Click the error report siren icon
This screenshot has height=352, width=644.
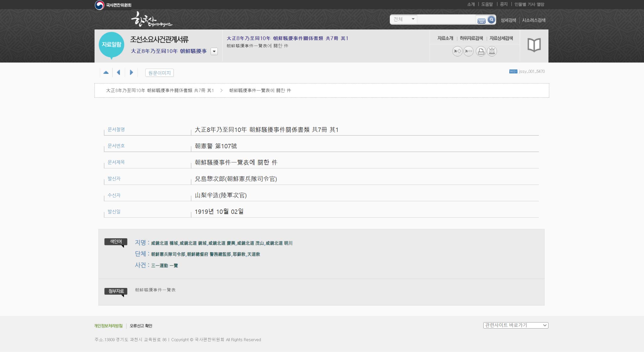pos(492,51)
